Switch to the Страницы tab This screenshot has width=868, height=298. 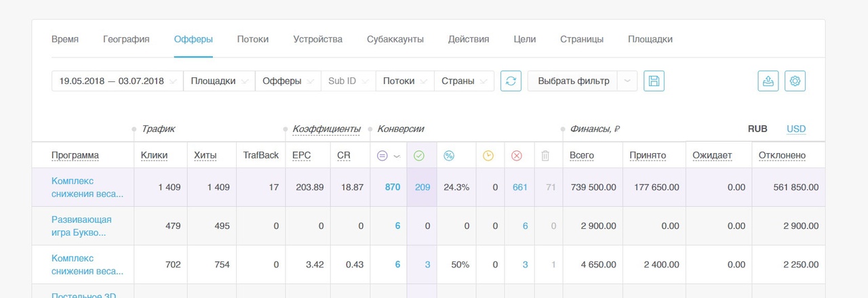pyautogui.click(x=582, y=39)
